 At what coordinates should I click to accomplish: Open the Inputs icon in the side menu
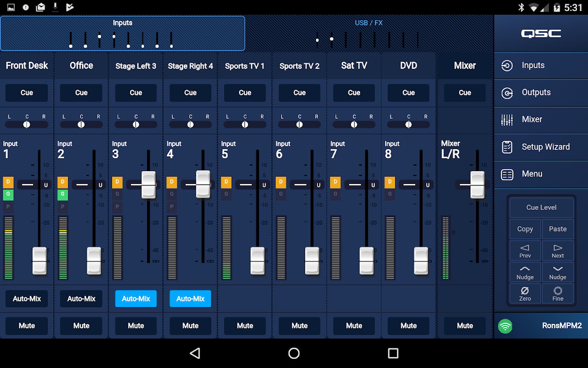click(507, 66)
